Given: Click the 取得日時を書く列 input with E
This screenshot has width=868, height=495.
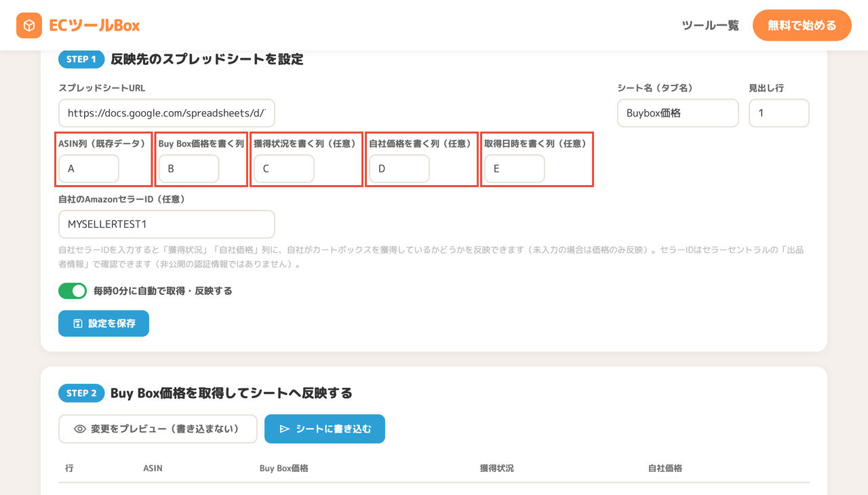Looking at the screenshot, I should [x=515, y=169].
